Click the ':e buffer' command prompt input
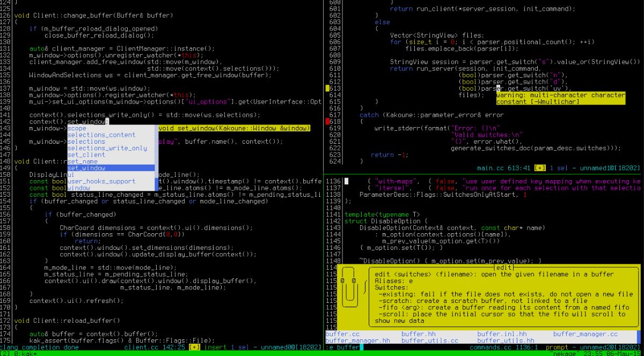Image resolution: width=644 pixels, height=356 pixels. click(345, 347)
